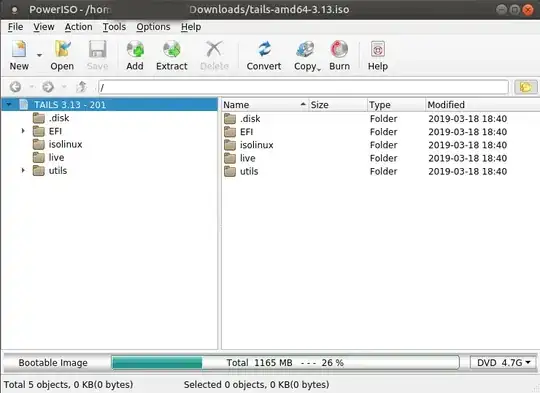The image size is (540, 393).
Task: Open the DVD 4.7G media dropdown
Action: pyautogui.click(x=503, y=363)
